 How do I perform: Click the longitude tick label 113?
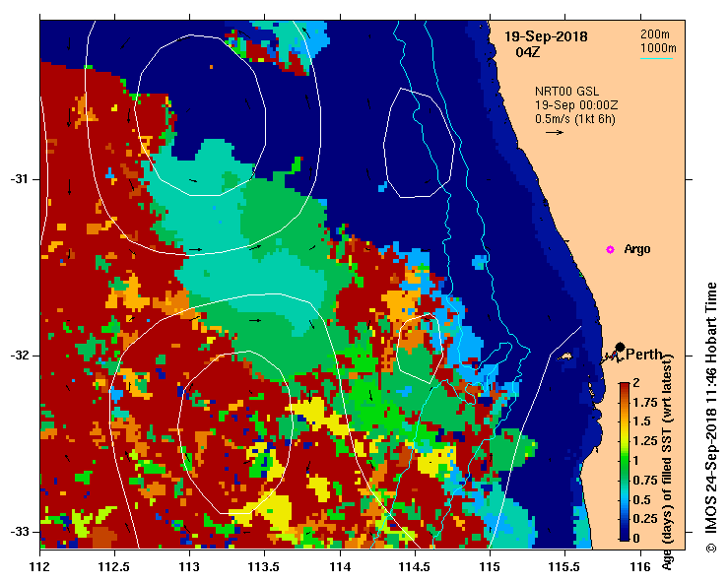click(189, 567)
